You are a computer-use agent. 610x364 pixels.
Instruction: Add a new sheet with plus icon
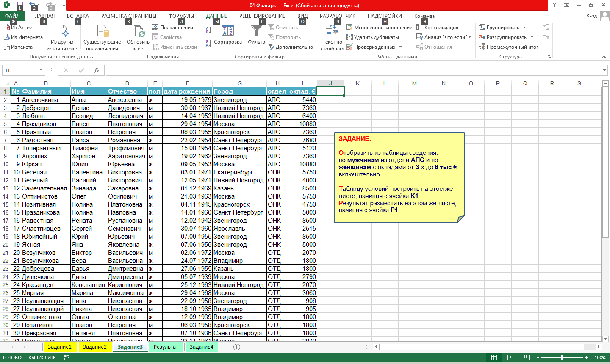tap(237, 347)
